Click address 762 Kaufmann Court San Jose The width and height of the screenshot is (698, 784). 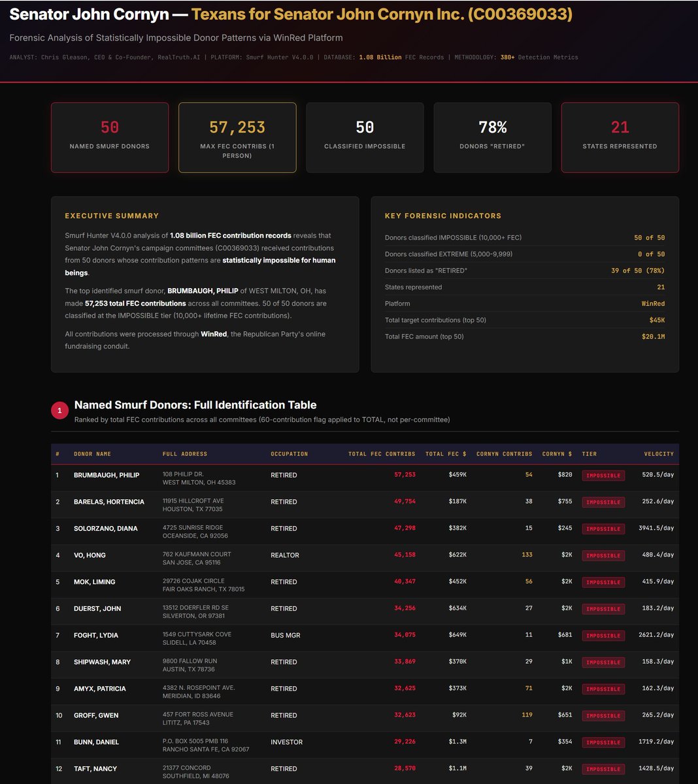click(x=197, y=559)
